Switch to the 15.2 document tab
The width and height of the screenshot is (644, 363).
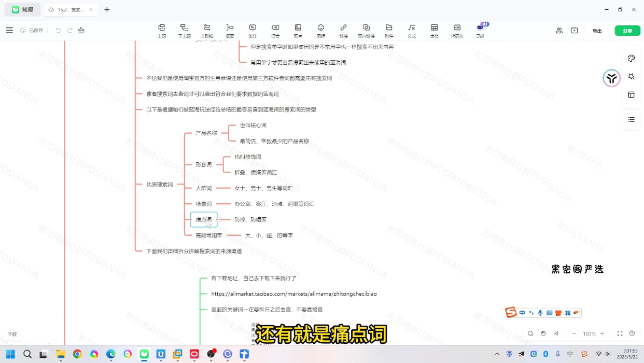click(x=69, y=10)
